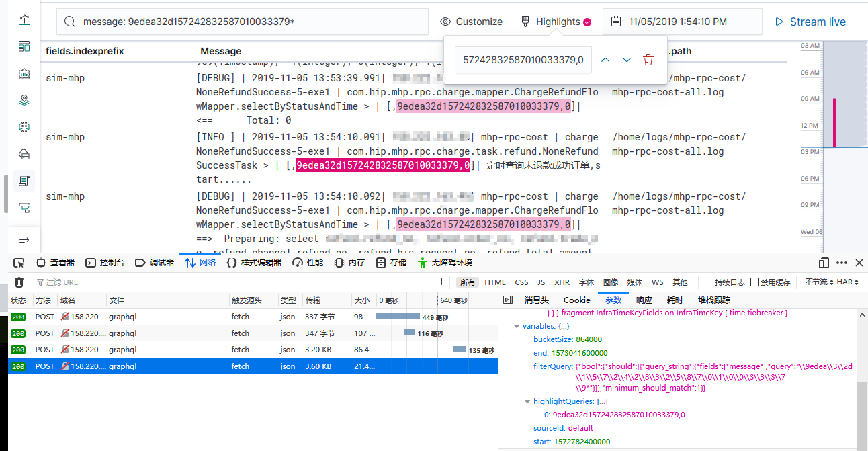Image resolution: width=868 pixels, height=451 pixels.
Task: Open Visualize from the Kibana sidebar
Action: (x=24, y=19)
